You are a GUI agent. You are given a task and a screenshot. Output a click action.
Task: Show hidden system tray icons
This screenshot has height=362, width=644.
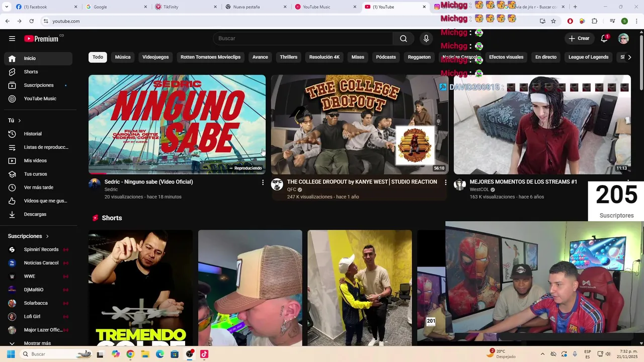tap(542, 354)
